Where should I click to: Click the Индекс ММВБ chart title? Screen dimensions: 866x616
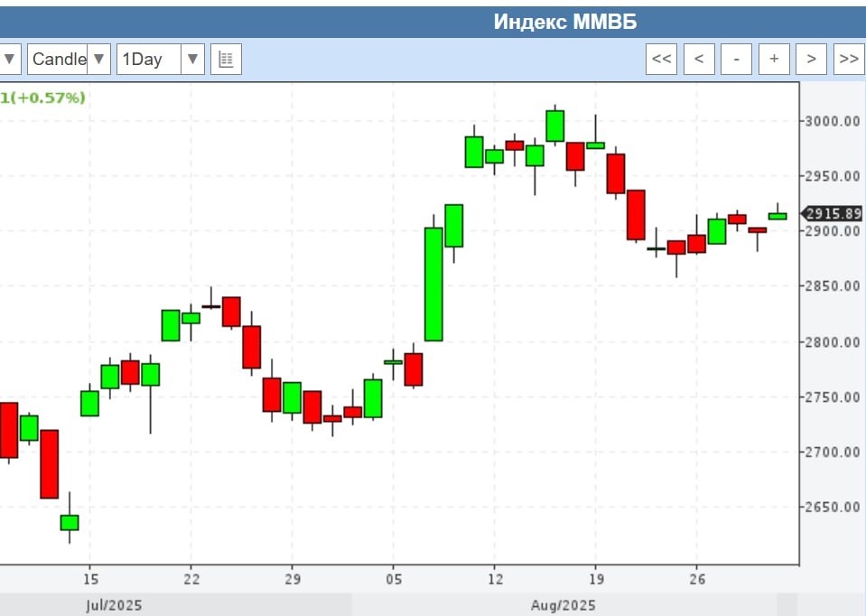coord(565,22)
